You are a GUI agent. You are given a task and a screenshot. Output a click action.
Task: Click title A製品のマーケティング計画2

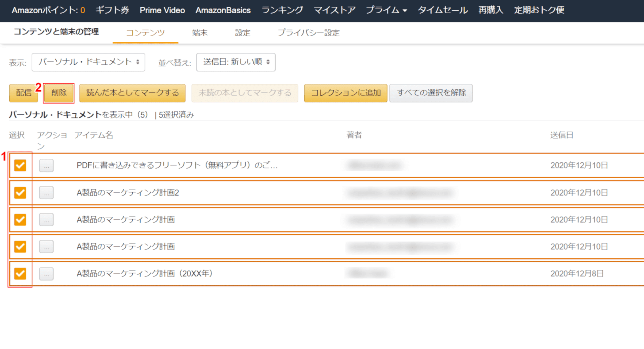[128, 192]
